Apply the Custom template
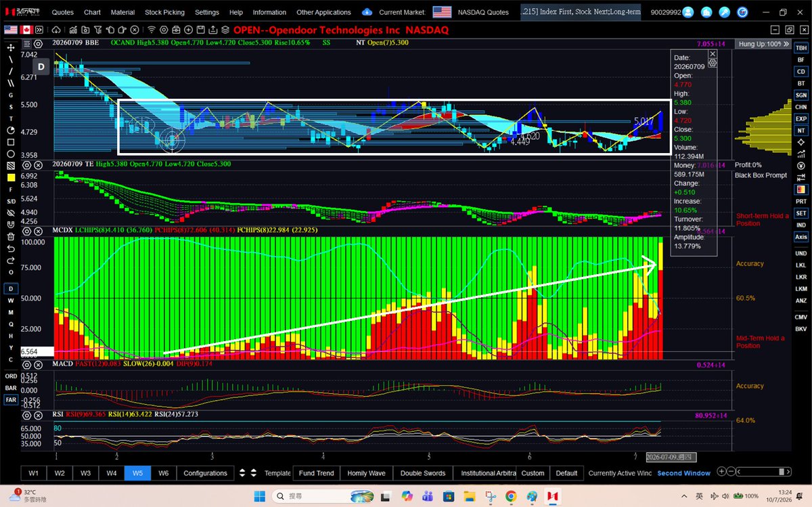This screenshot has width=812, height=507. [x=533, y=473]
